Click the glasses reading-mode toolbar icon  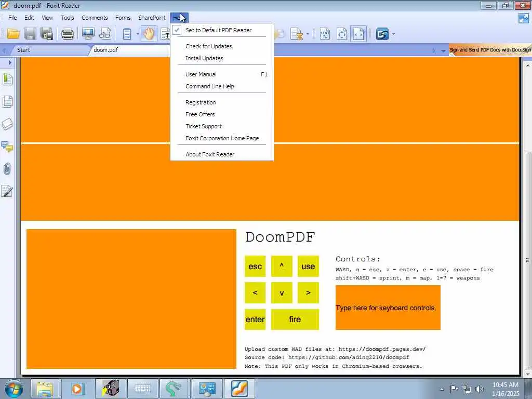pos(105,34)
